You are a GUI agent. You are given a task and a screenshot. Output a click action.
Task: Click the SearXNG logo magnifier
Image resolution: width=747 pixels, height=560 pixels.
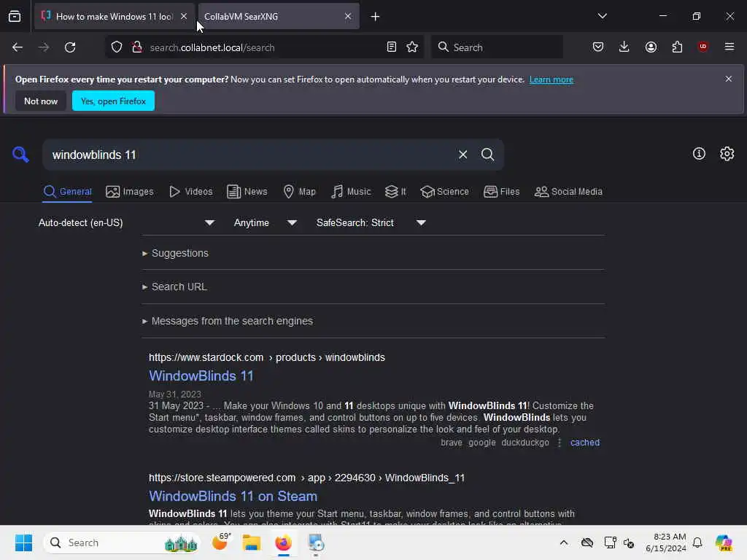tap(20, 155)
